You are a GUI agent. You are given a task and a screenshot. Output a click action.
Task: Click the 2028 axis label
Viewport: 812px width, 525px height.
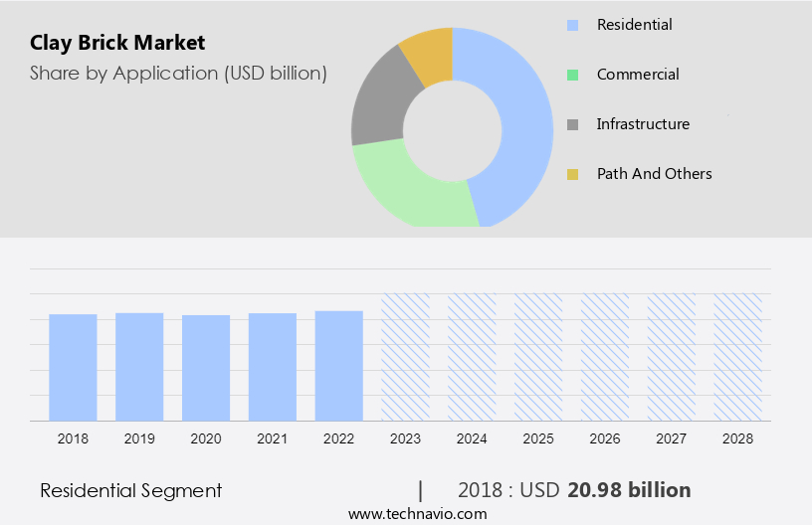point(737,438)
